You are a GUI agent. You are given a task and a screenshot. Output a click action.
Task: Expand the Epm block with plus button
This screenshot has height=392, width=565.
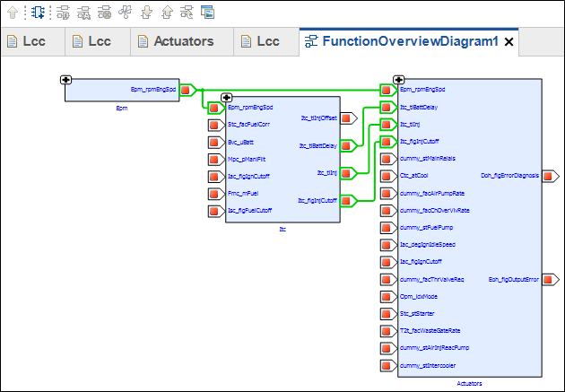[x=66, y=80]
